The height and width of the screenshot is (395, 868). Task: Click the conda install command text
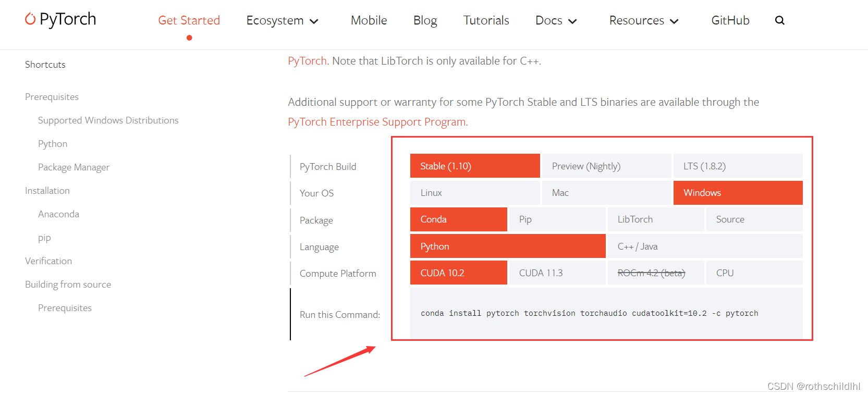click(589, 313)
